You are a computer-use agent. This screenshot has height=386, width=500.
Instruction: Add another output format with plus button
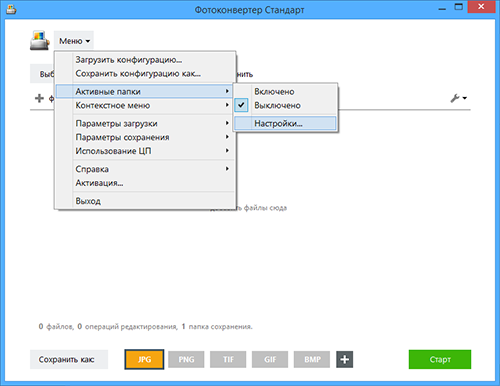345,359
